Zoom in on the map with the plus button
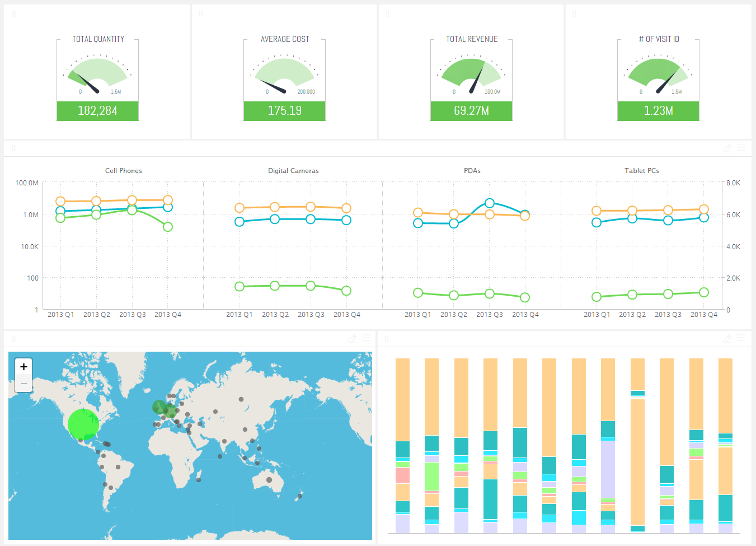This screenshot has height=546, width=756. [24, 366]
